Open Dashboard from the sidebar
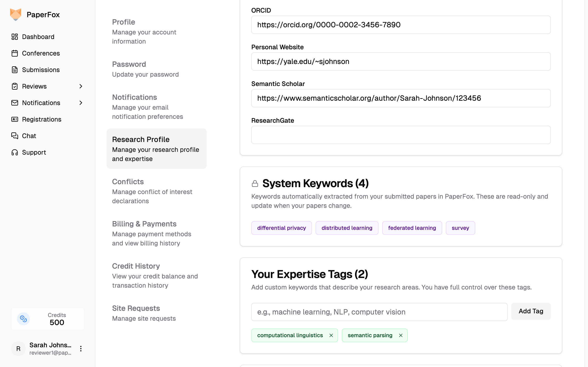 pos(38,37)
